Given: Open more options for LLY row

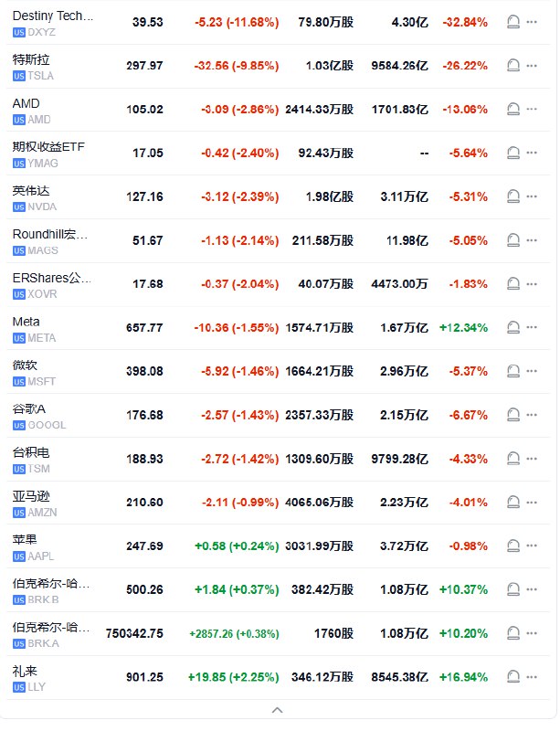Looking at the screenshot, I should (x=532, y=677).
